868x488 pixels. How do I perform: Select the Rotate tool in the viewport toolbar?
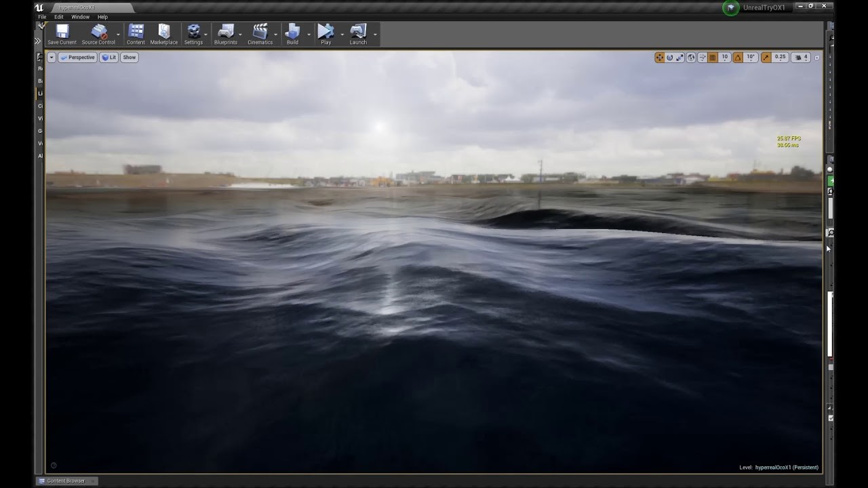click(x=671, y=58)
